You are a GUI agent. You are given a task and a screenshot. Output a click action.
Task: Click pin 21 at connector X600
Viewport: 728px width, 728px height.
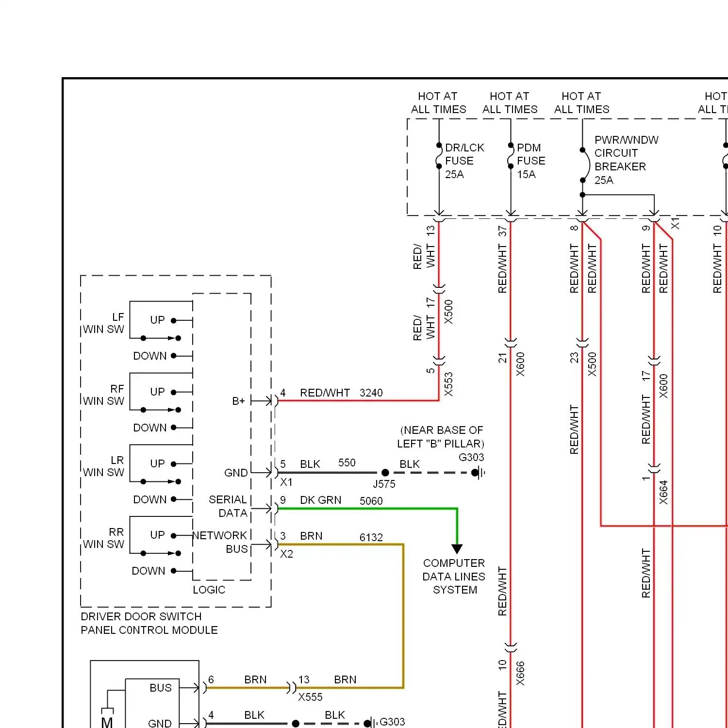coord(502,358)
